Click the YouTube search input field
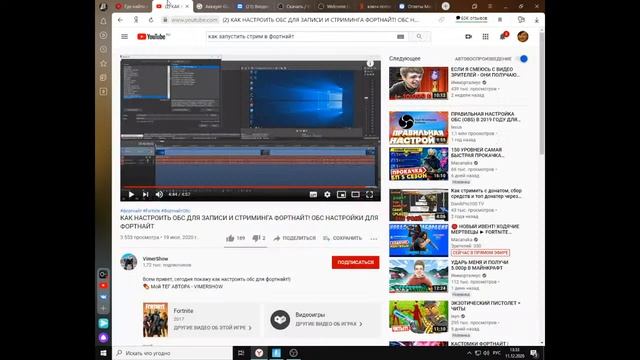Image resolution: width=640 pixels, height=360 pixels. point(300,37)
